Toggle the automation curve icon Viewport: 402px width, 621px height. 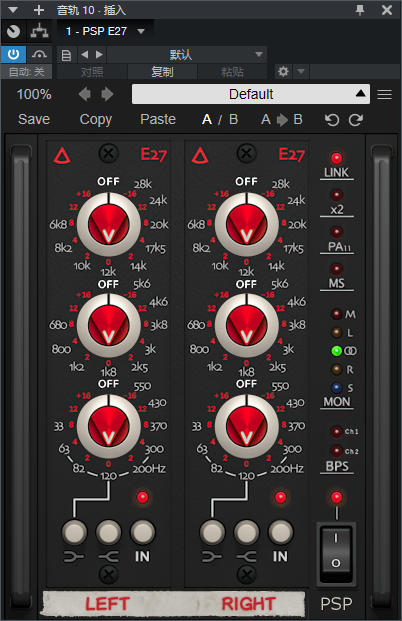tap(39, 54)
